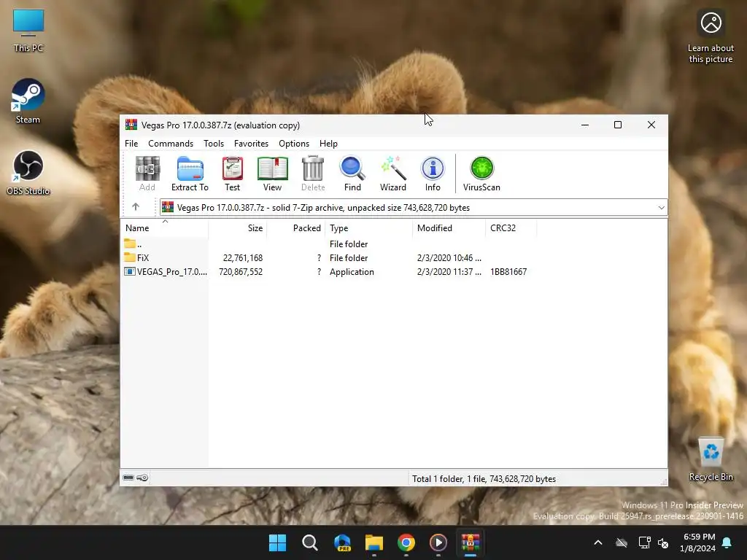Viewport: 747px width, 560px height.
Task: Expand the archive path dropdown arrow
Action: [661, 208]
